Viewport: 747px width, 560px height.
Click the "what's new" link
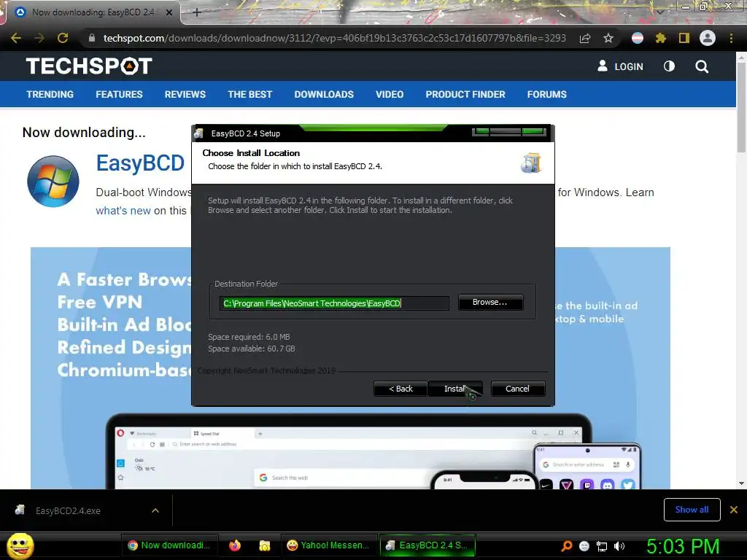[123, 211]
